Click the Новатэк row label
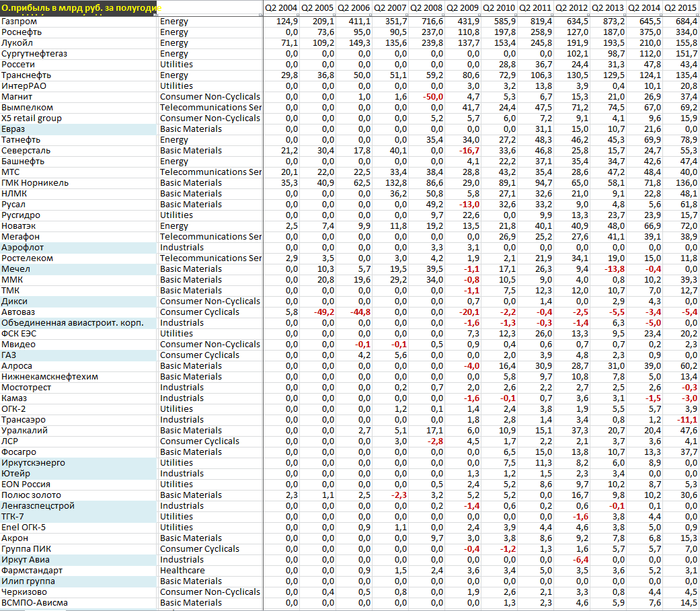 tap(79, 226)
